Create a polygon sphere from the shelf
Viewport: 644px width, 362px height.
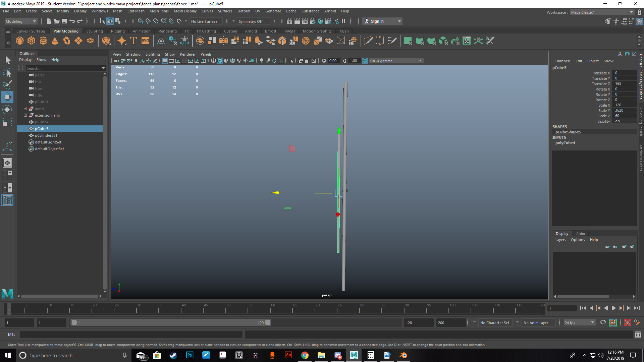coord(20,41)
